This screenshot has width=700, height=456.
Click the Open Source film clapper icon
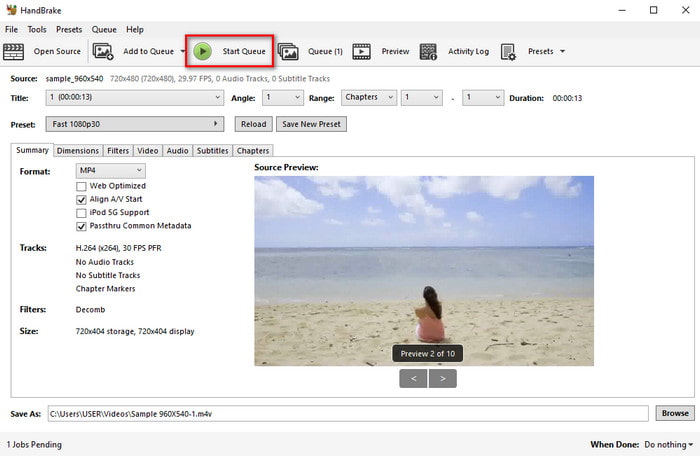(13, 51)
